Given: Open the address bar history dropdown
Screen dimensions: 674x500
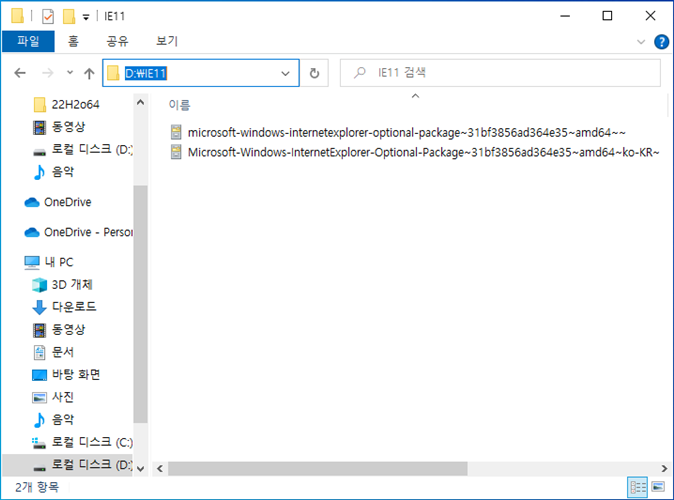Looking at the screenshot, I should coord(285,74).
